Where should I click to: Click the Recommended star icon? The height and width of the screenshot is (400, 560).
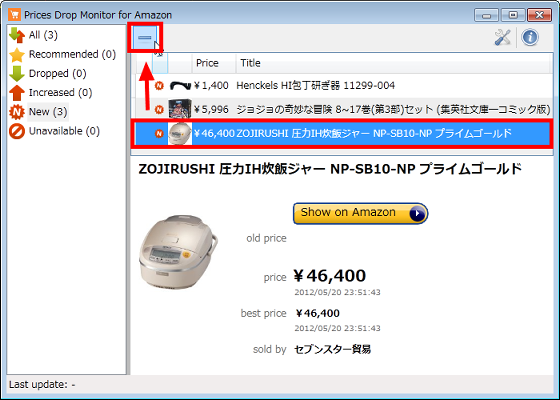point(17,55)
